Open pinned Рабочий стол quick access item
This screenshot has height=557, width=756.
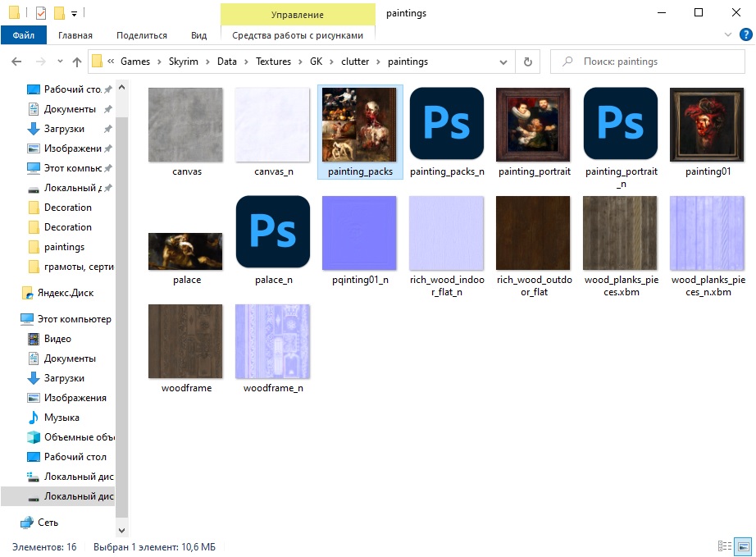[x=72, y=89]
